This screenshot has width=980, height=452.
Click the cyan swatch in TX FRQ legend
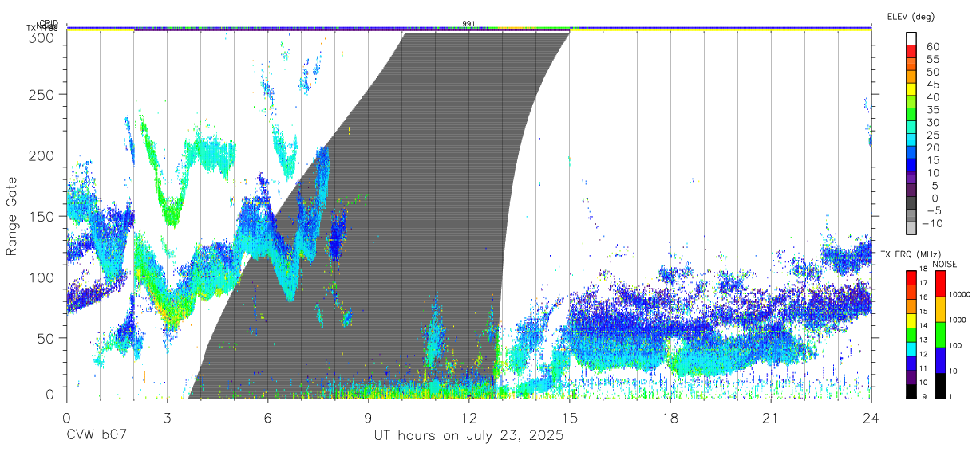911,348
